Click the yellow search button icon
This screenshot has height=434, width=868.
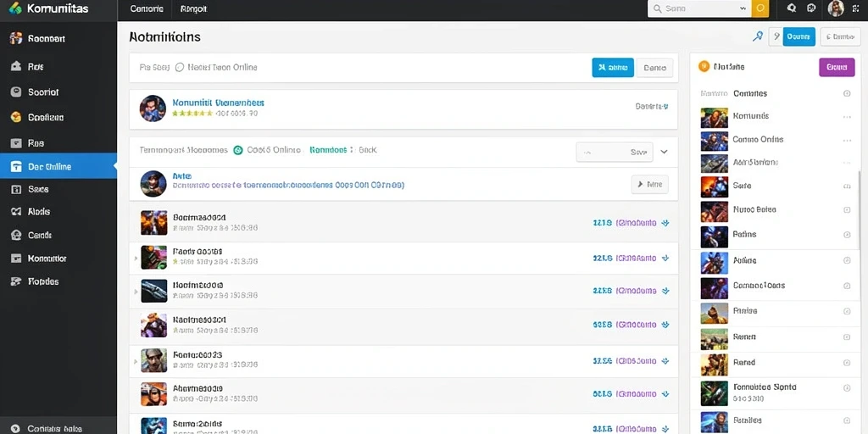760,8
